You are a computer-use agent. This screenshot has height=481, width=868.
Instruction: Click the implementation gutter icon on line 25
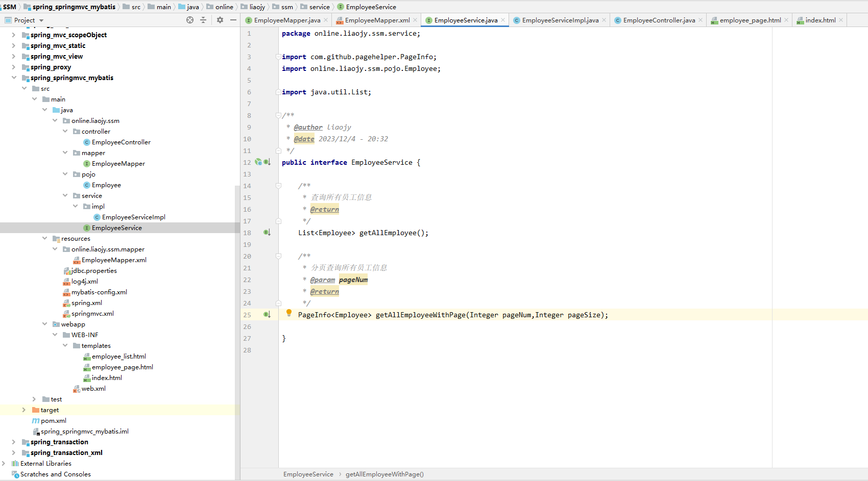267,315
